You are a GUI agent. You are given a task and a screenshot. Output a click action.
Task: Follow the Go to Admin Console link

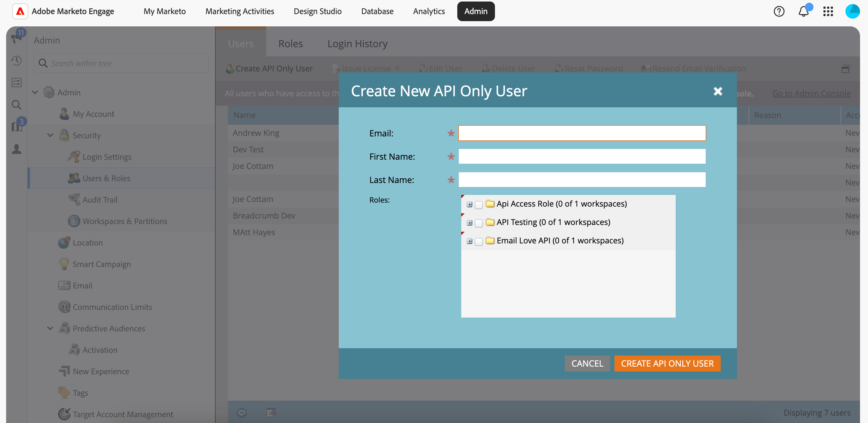pyautogui.click(x=811, y=93)
